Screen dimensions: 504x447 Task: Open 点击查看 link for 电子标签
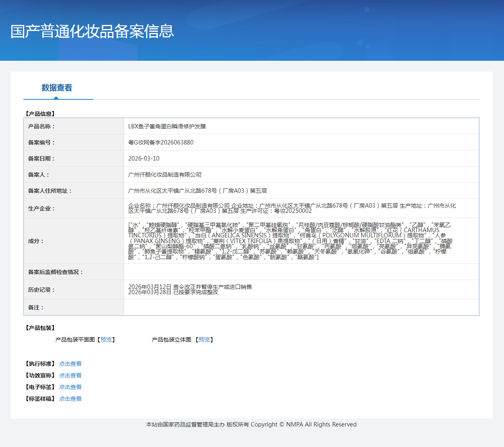tap(70, 387)
